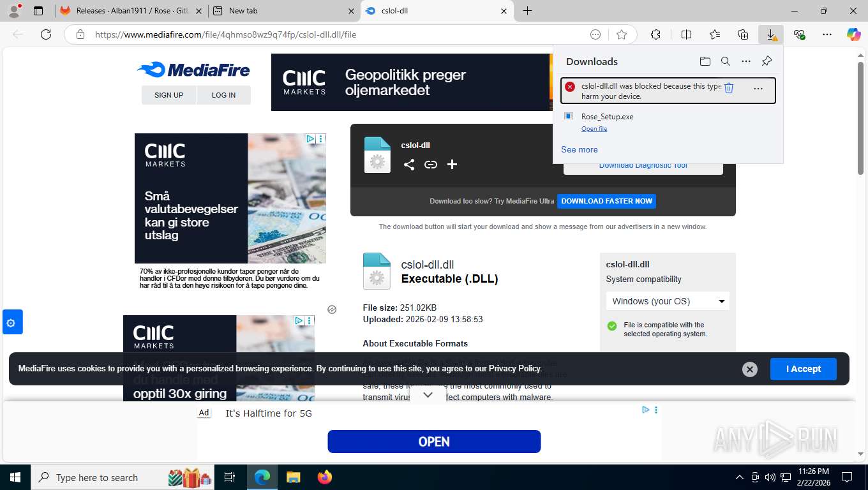Open Favorites list icon
The width and height of the screenshot is (868, 490).
point(715,34)
